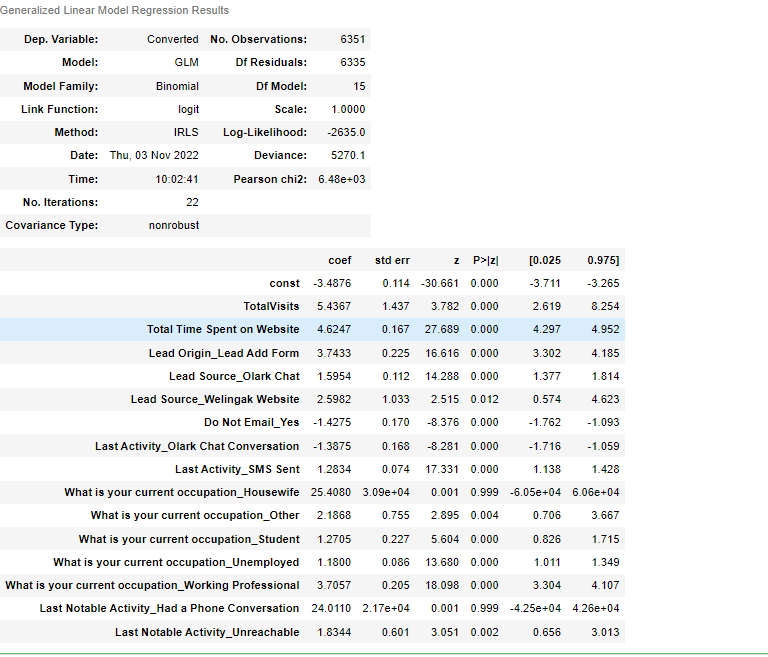Select the coefficient 24.0110
This screenshot has height=657, width=768.
tap(331, 608)
